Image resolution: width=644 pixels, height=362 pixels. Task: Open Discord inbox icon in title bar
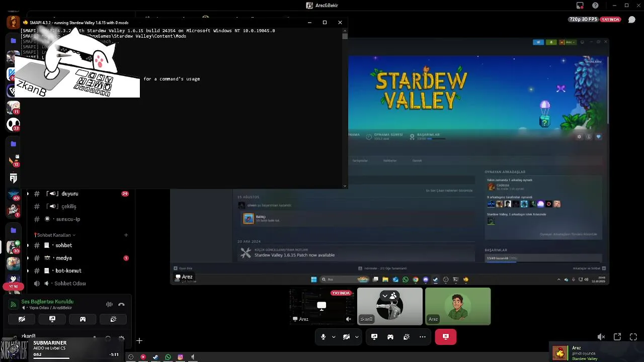pyautogui.click(x=580, y=6)
